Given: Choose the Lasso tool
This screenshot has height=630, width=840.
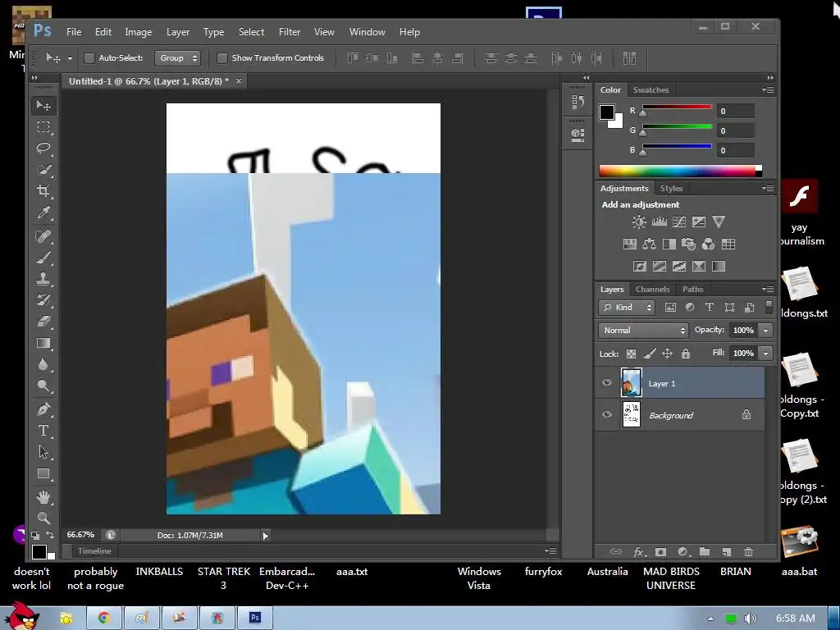Looking at the screenshot, I should click(x=44, y=148).
